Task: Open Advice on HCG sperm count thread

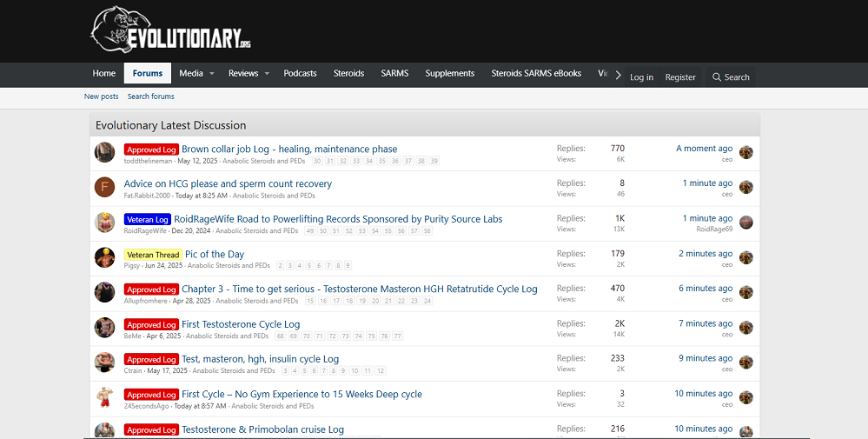Action: (x=228, y=183)
